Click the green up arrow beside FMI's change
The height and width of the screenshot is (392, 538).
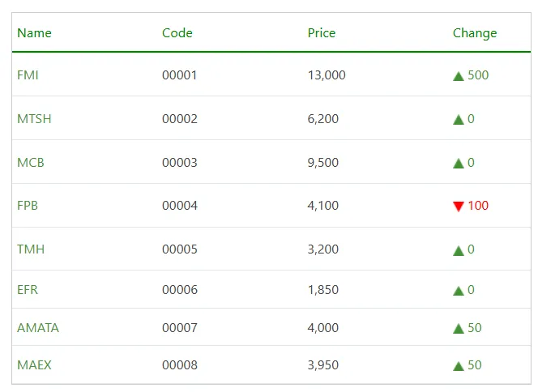(459, 76)
